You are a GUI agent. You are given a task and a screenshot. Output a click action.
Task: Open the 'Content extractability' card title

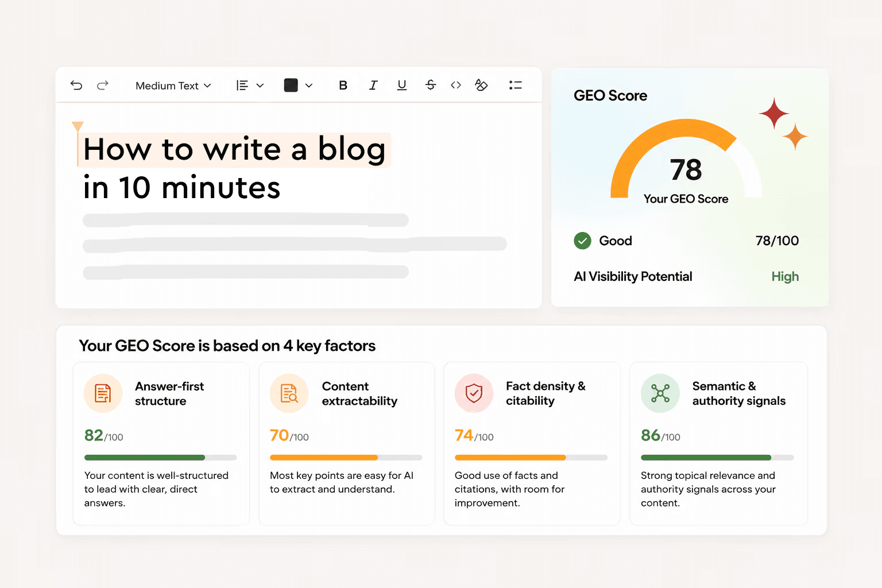click(x=359, y=394)
